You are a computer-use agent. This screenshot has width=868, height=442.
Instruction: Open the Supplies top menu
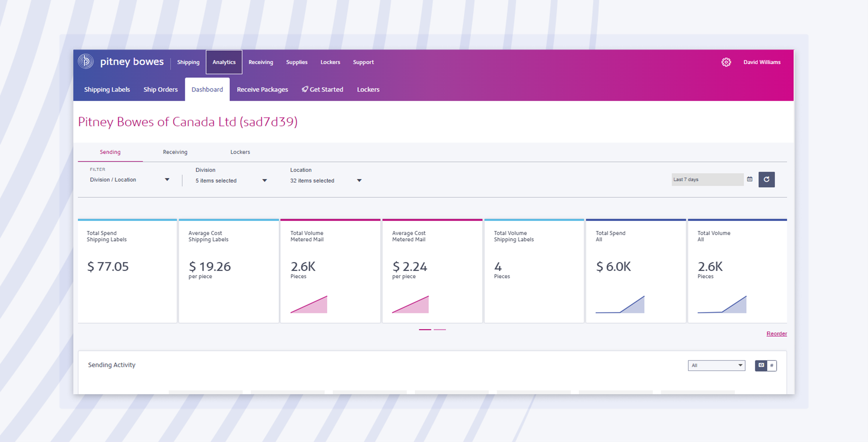[x=297, y=62]
